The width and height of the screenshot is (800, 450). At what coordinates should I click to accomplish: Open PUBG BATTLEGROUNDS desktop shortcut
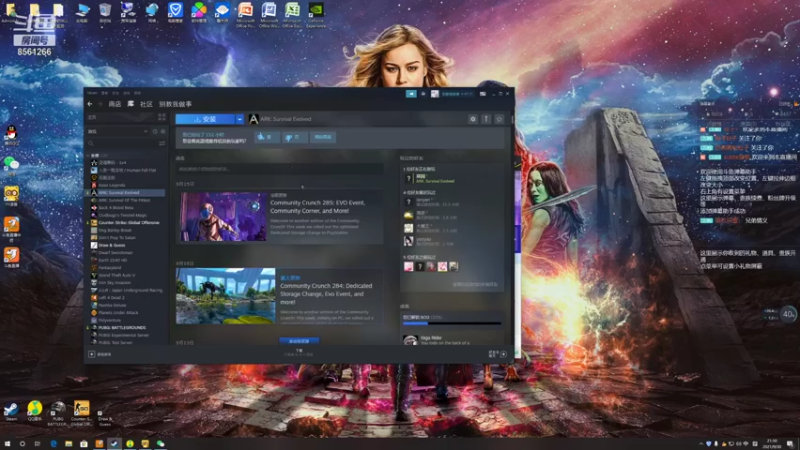pyautogui.click(x=58, y=413)
